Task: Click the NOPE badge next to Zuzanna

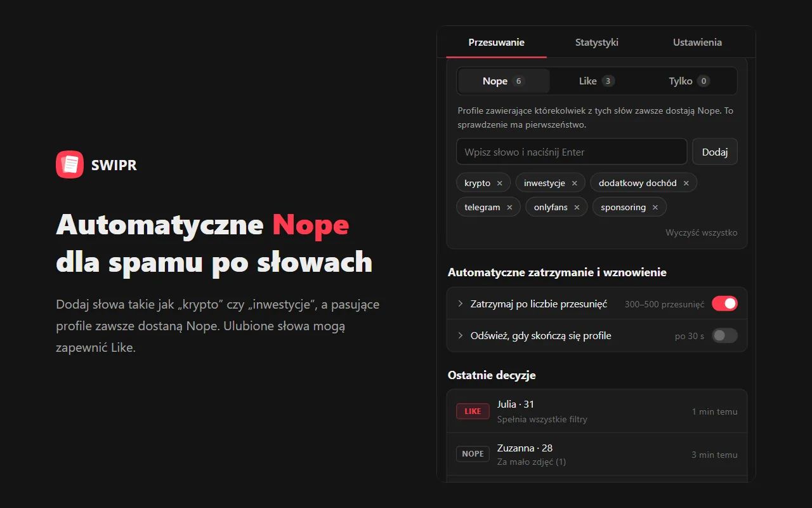Action: [473, 454]
